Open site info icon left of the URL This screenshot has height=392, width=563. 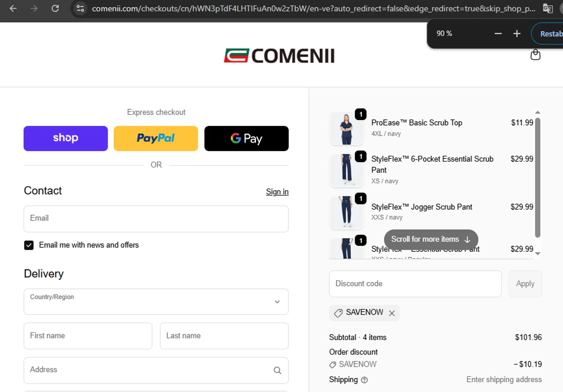(80, 8)
